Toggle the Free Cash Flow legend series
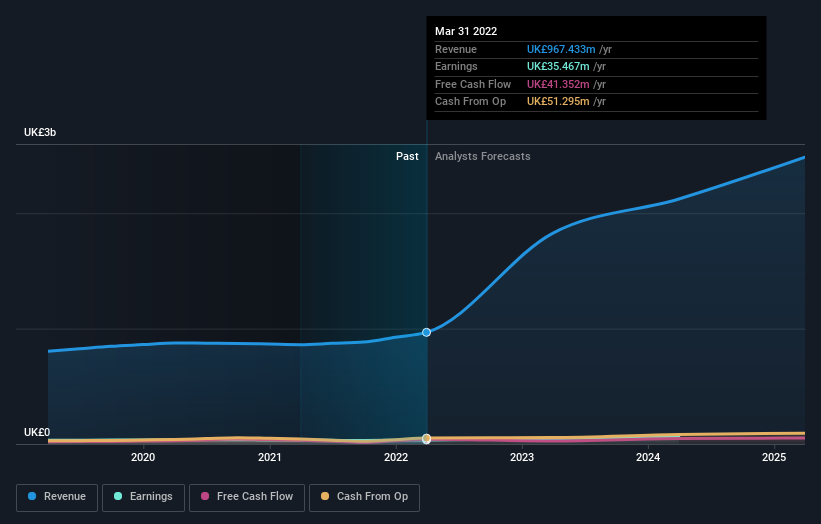 tap(247, 497)
